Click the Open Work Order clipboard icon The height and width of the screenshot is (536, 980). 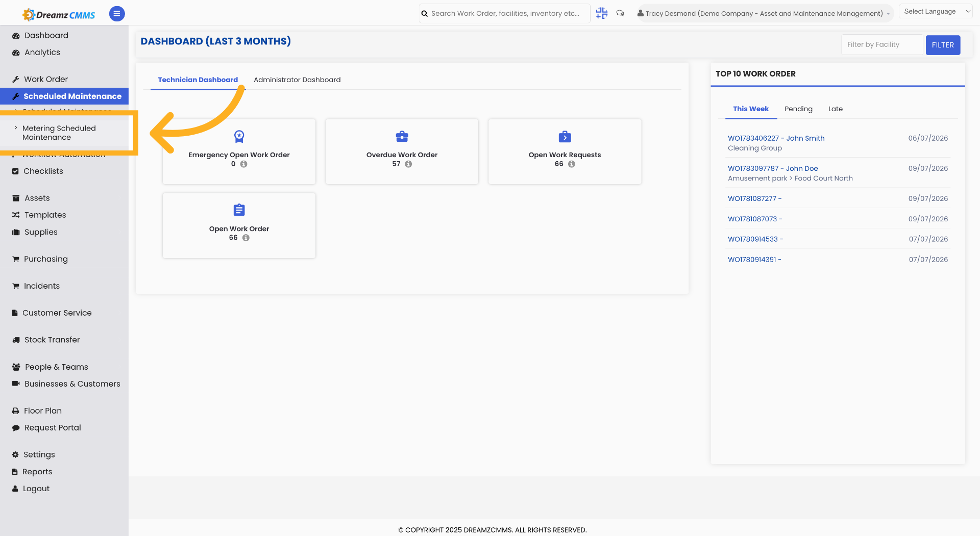coord(239,210)
